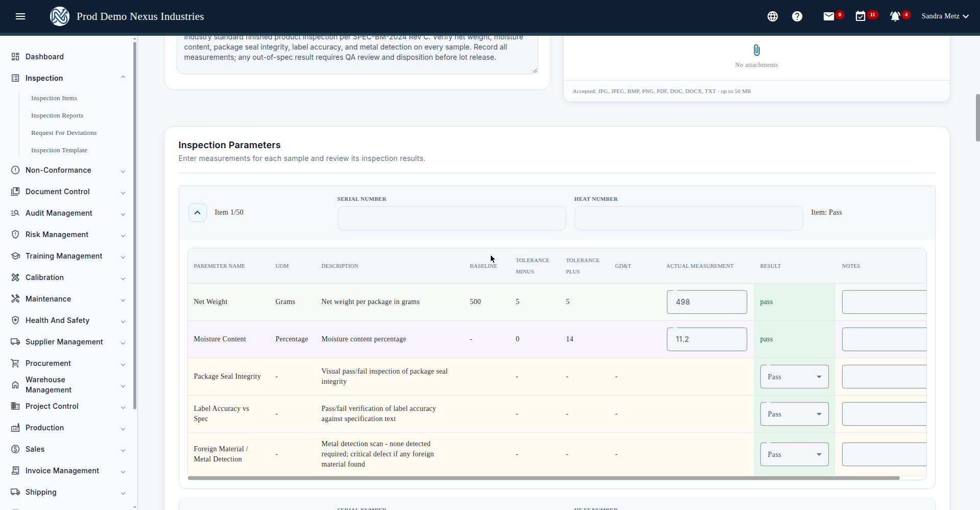Click Moisture Content actual measurement field
Image resolution: width=980 pixels, height=510 pixels.
point(707,339)
